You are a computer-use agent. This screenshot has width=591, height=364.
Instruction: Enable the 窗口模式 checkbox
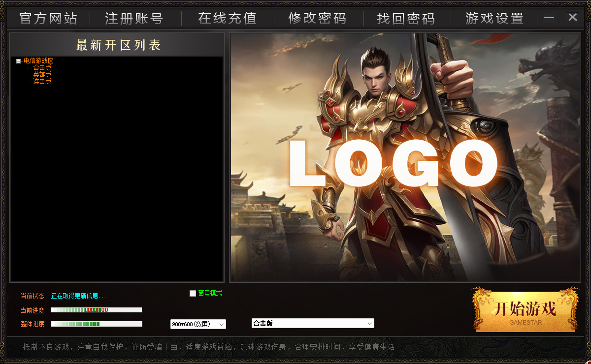pyautogui.click(x=193, y=293)
